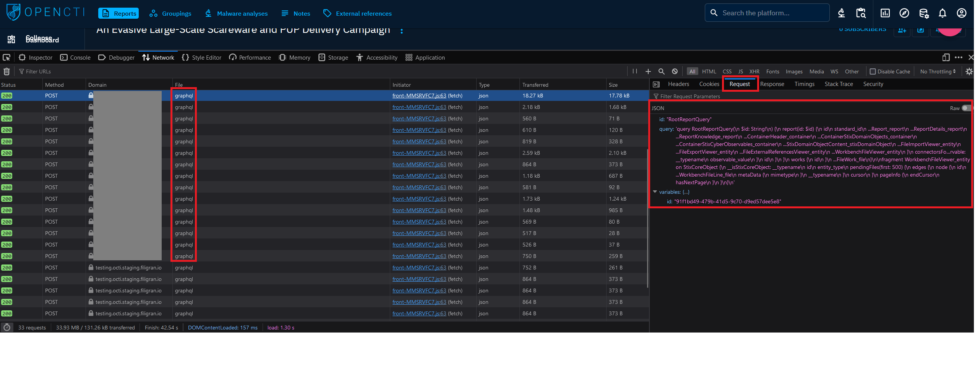980x391 pixels.
Task: Show the Response details tab
Action: [x=772, y=84]
